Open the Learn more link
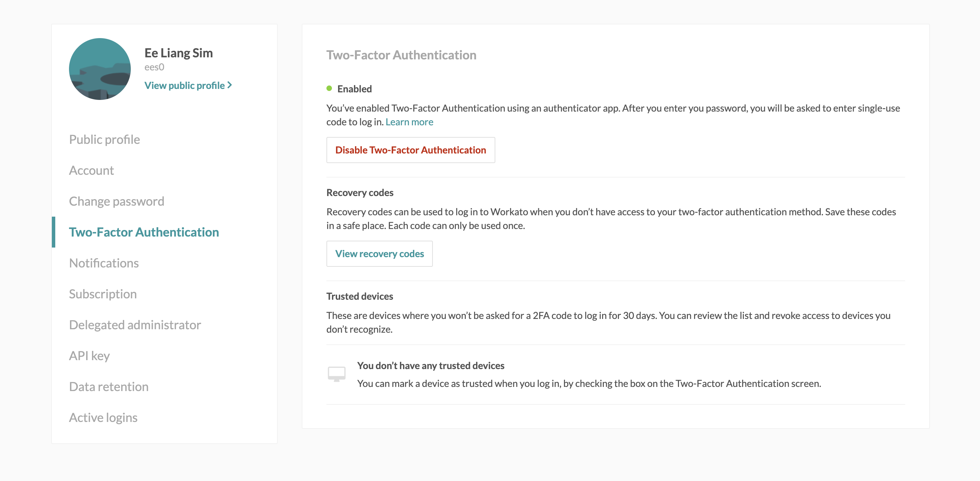The height and width of the screenshot is (481, 980). coord(409,122)
